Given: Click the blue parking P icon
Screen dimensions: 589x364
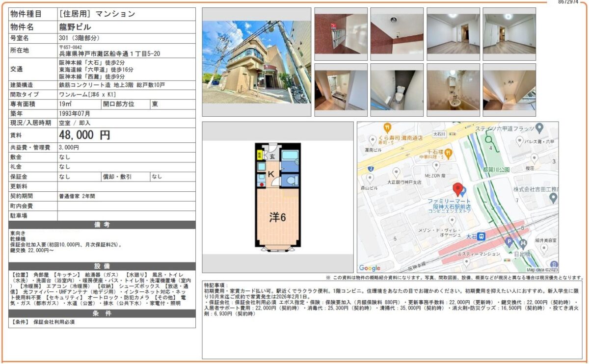Looking at the screenshot, I should pos(509,242).
